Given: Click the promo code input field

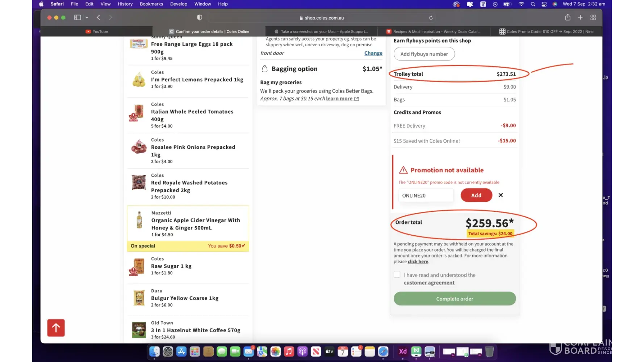Looking at the screenshot, I should [x=426, y=195].
